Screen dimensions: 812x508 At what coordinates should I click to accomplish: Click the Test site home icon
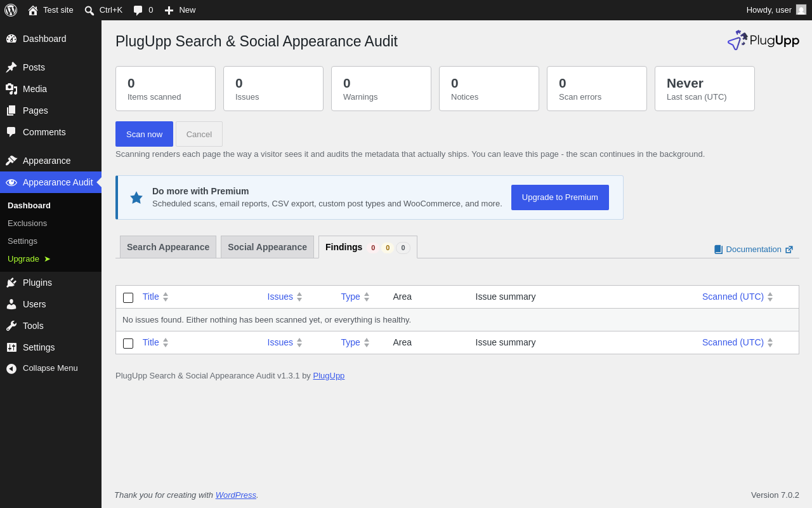pos(33,10)
